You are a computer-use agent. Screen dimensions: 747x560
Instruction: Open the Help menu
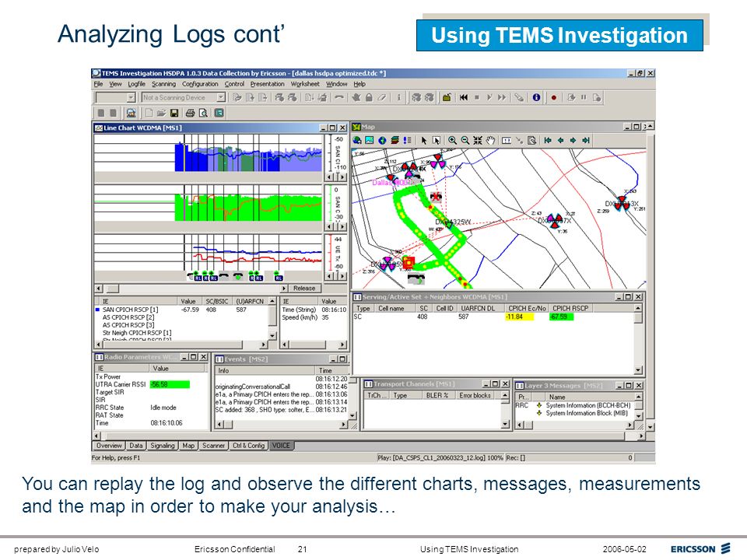pyautogui.click(x=359, y=84)
